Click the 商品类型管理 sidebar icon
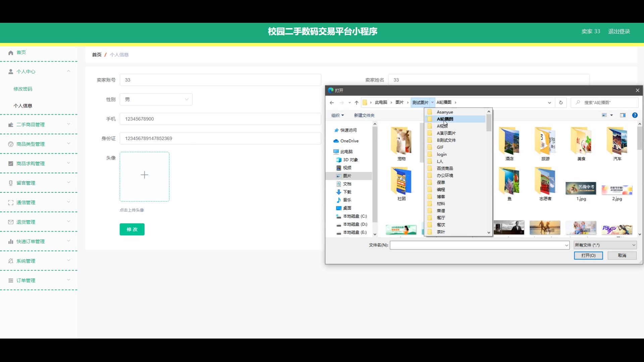644x362 pixels. 11,144
